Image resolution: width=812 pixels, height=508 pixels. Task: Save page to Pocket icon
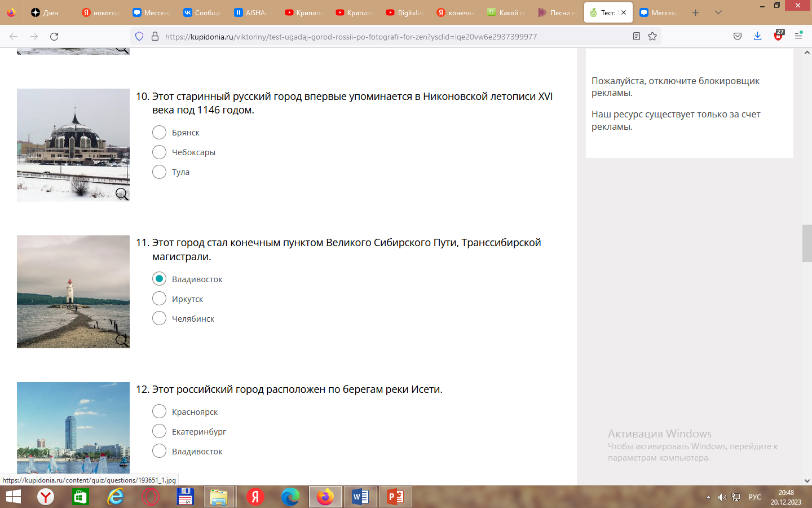click(738, 37)
